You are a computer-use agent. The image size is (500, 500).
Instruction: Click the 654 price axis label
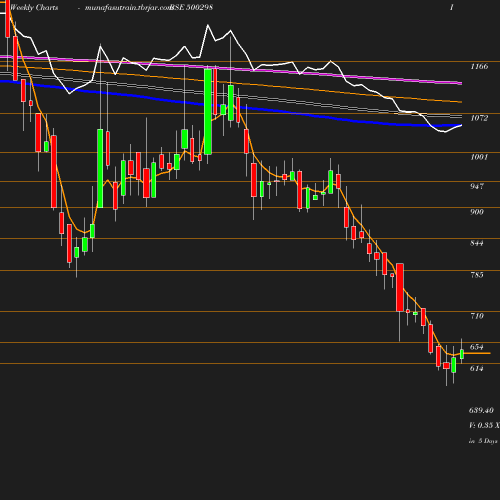(x=477, y=347)
